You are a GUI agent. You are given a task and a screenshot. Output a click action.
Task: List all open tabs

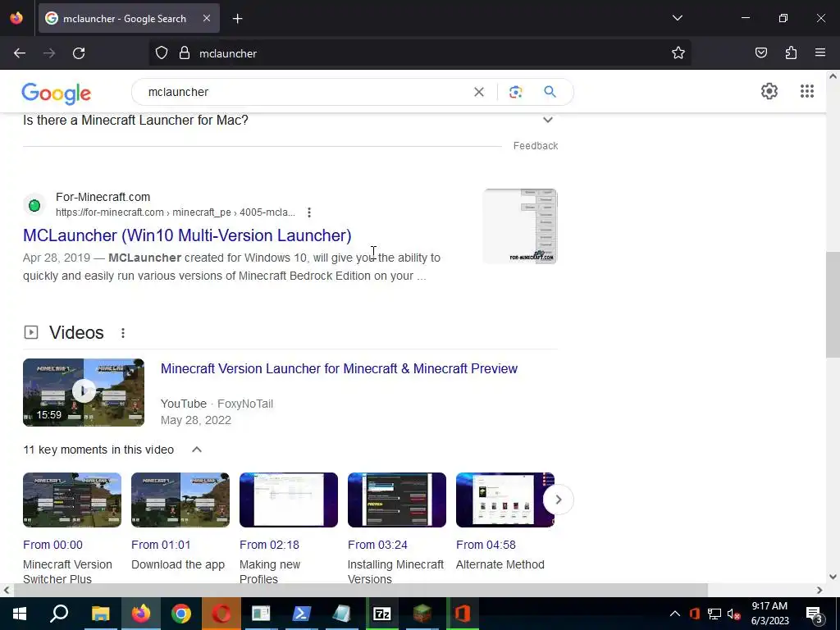point(677,18)
